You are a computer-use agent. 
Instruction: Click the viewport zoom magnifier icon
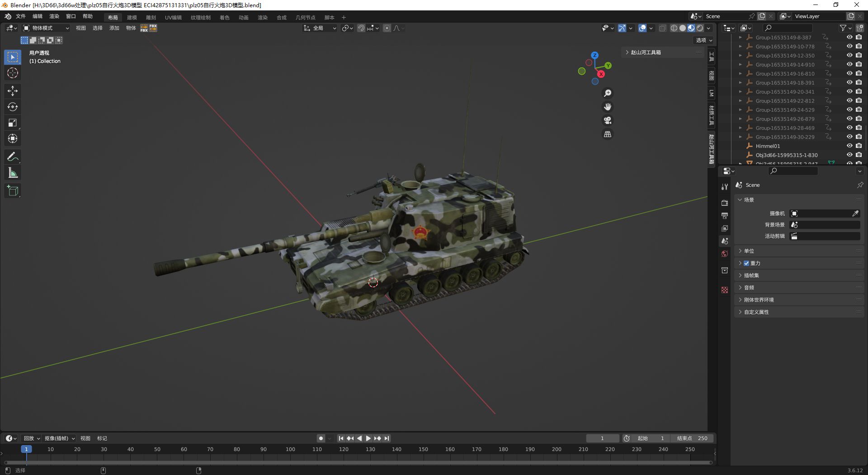pos(608,93)
